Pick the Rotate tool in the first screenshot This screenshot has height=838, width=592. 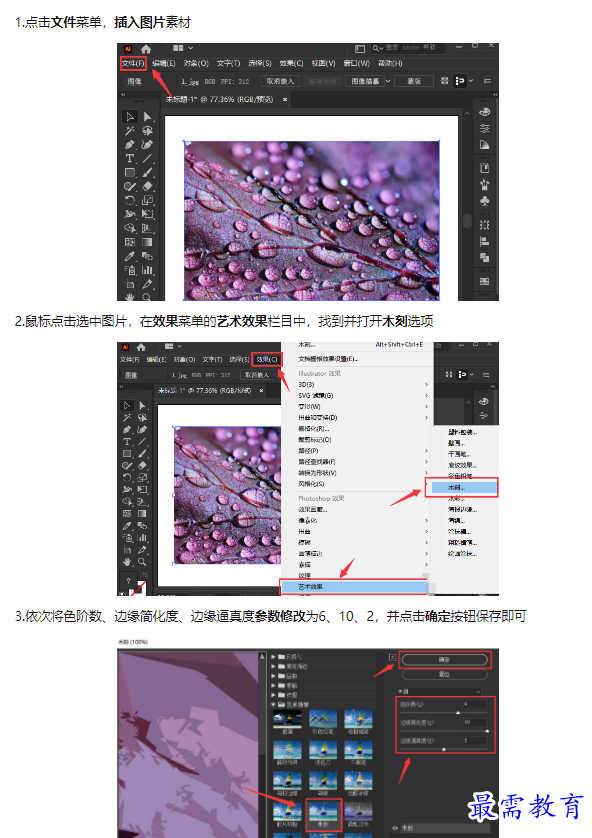tap(130, 200)
